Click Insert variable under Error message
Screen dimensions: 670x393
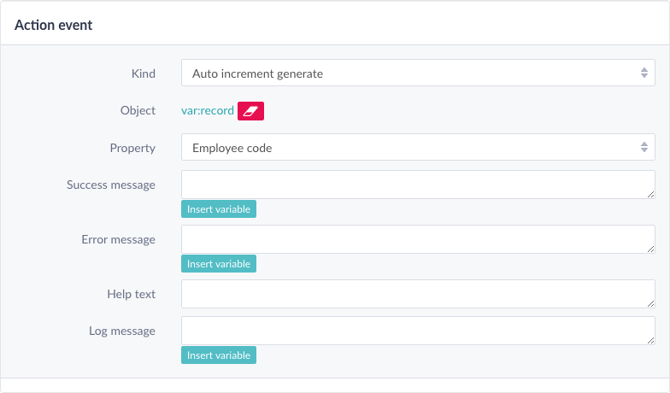(x=218, y=264)
